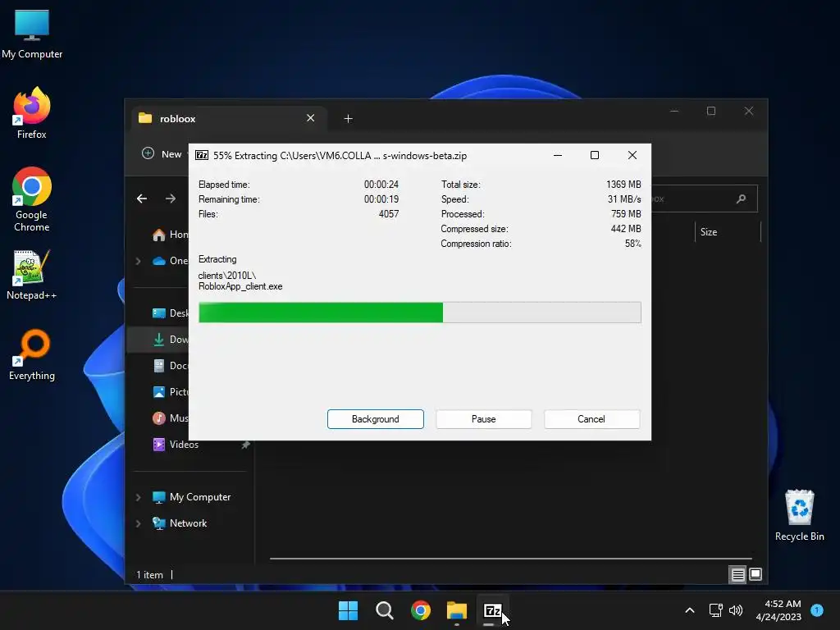
Task: Open Notepad++ desktop shortcut
Action: coord(32,275)
